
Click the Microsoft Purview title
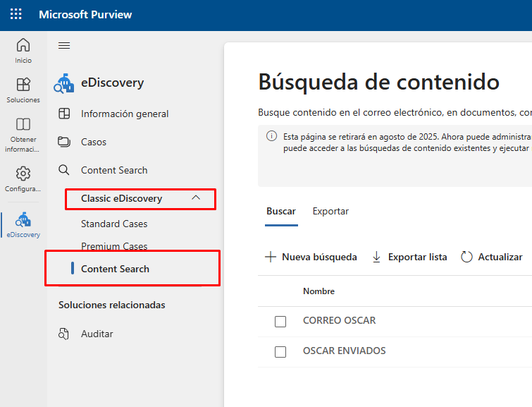[x=85, y=15]
